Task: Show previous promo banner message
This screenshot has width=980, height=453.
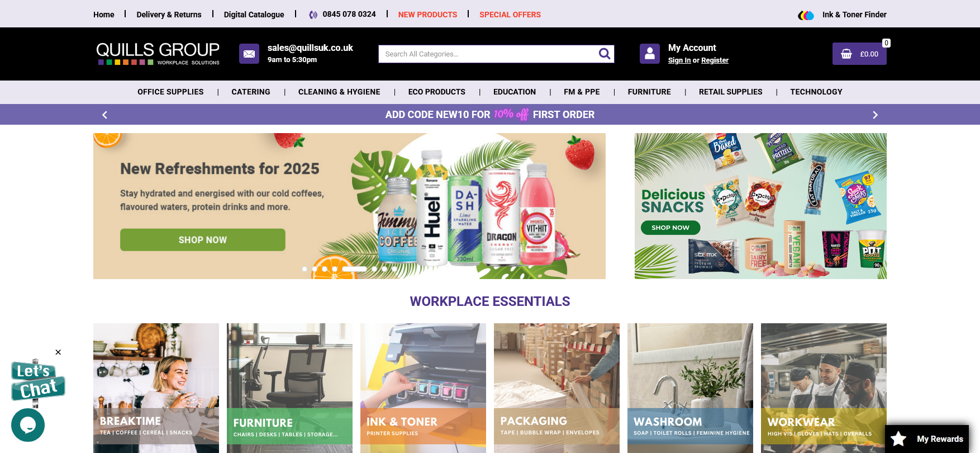Action: pyautogui.click(x=104, y=115)
